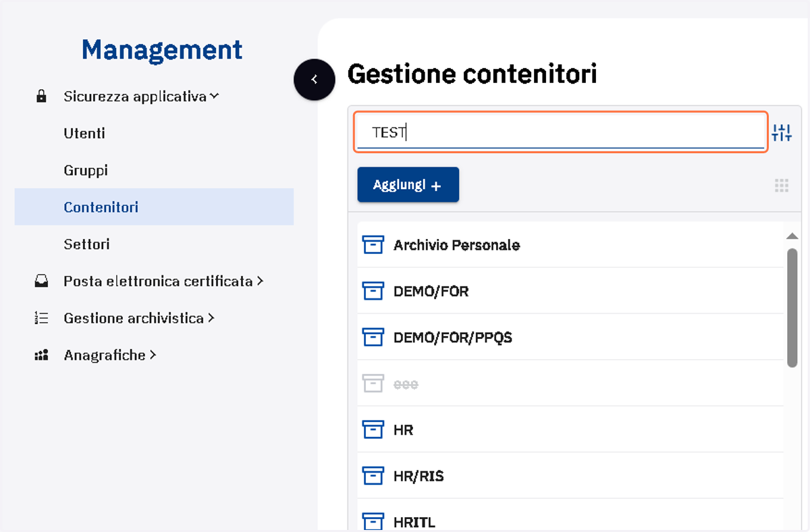
Task: Collapse the Sicurezza applicativa section
Action: coord(141,97)
